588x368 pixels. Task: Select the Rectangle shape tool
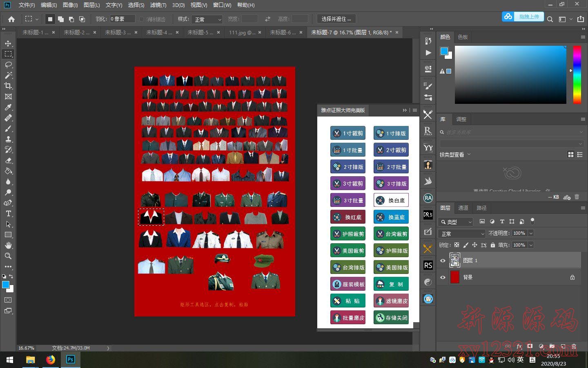click(x=8, y=235)
